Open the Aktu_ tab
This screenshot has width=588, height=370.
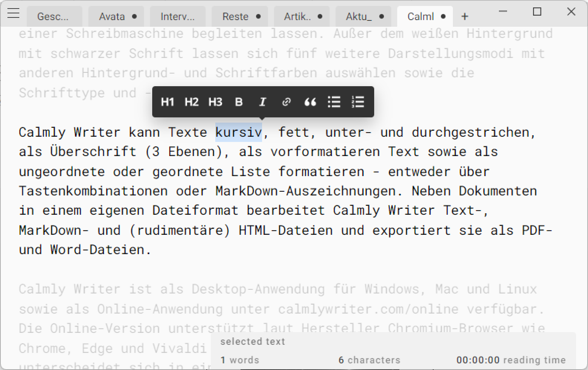click(363, 17)
